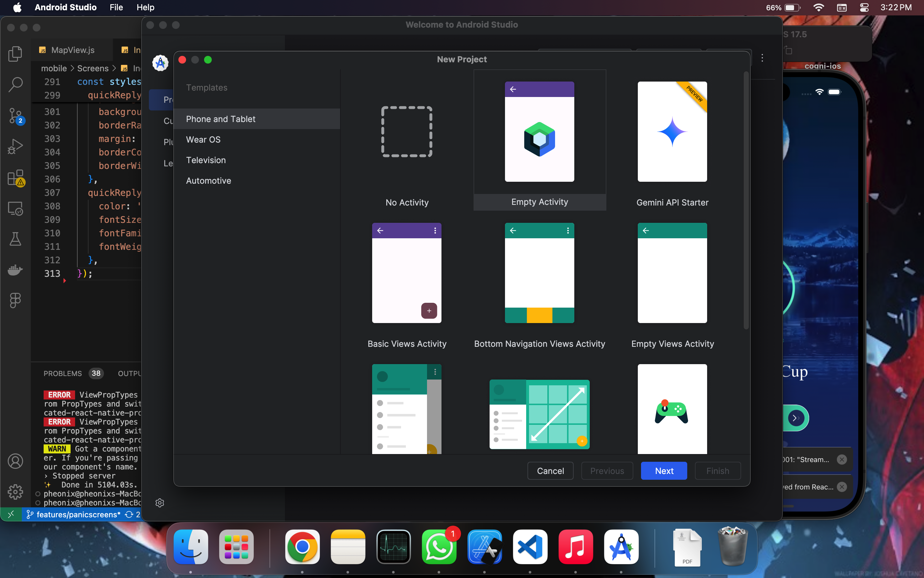The image size is (924, 578).
Task: Launch Chrome from the Dock
Action: tap(302, 547)
